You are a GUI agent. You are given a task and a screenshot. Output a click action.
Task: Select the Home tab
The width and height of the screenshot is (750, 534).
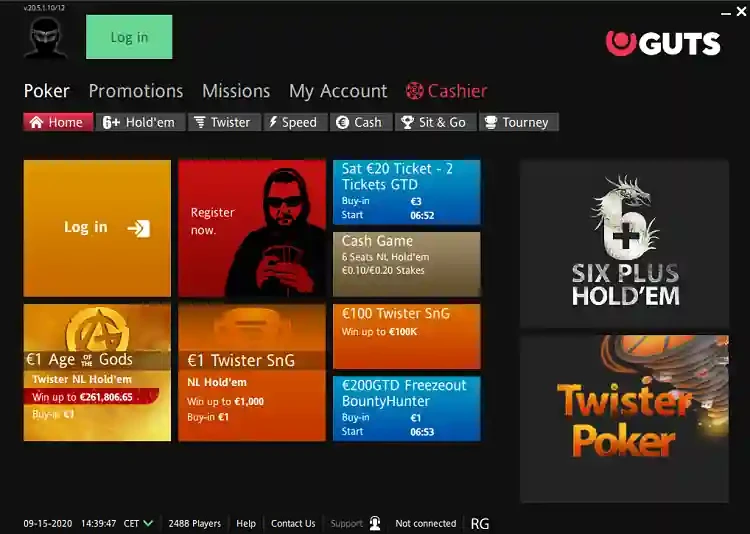(x=58, y=122)
